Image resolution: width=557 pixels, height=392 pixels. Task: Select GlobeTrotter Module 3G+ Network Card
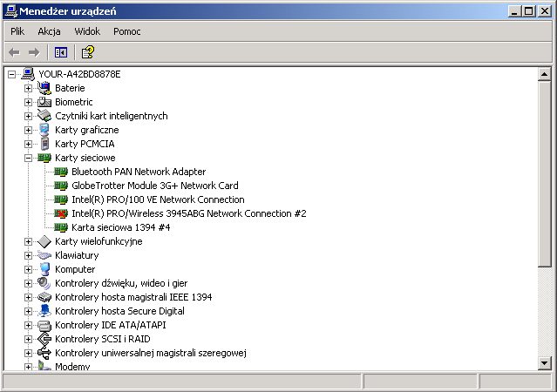(155, 186)
